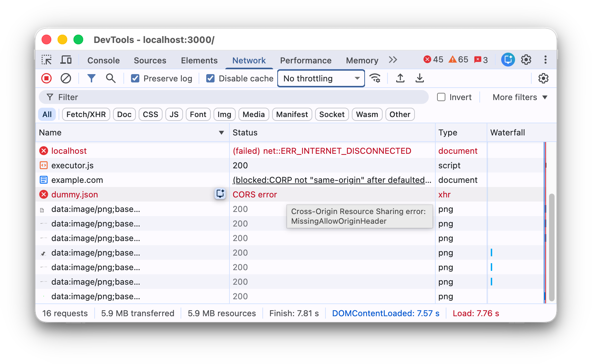The width and height of the screenshot is (592, 364).
Task: Switch to the Performance tab
Action: 306,60
